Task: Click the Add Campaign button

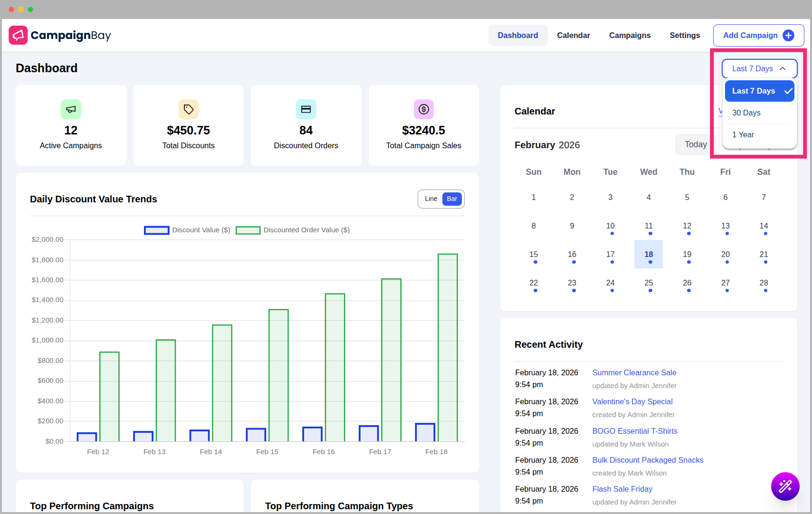Action: pyautogui.click(x=758, y=35)
